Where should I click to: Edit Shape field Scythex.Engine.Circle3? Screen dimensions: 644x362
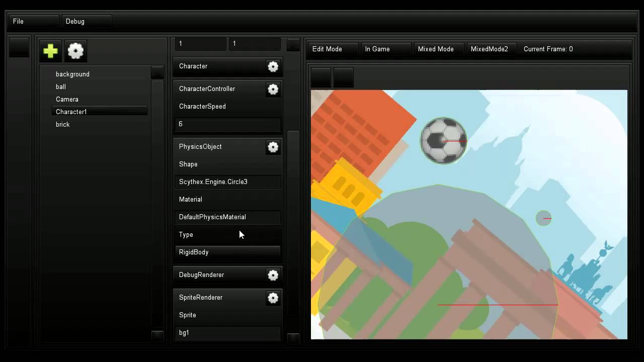228,182
